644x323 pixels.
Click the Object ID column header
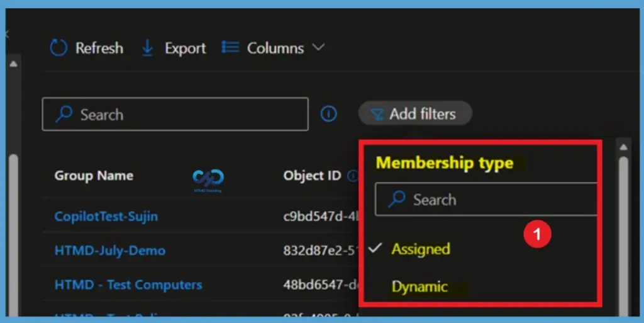(312, 176)
